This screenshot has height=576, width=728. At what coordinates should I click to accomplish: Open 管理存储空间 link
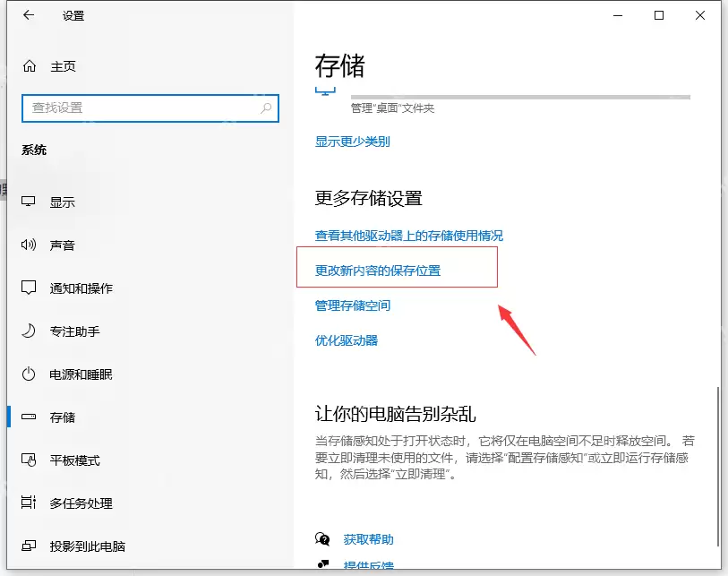[354, 305]
